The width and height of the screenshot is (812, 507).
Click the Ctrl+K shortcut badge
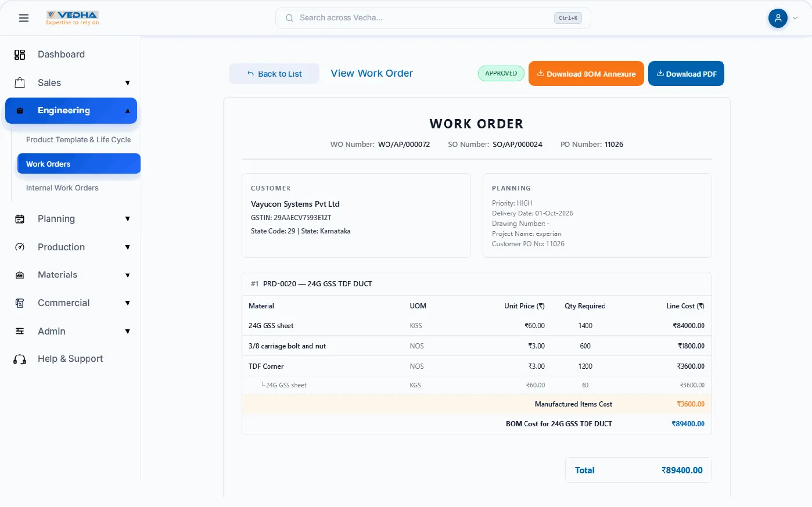tap(568, 18)
